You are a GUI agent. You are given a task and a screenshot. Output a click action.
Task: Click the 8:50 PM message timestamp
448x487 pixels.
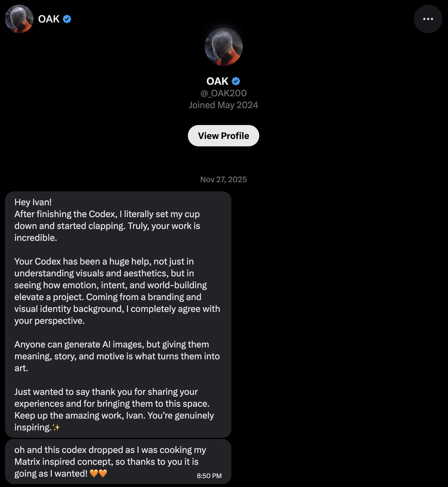coord(209,476)
